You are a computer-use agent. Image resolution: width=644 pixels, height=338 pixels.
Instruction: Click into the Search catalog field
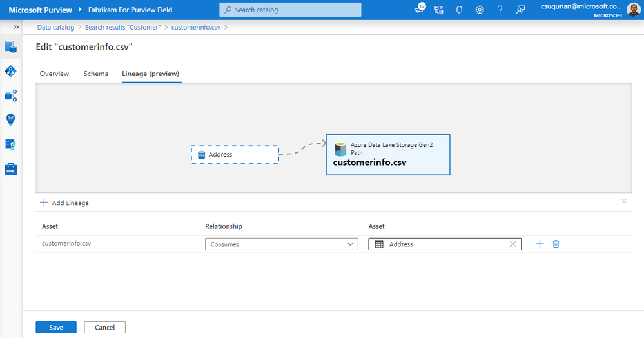(290, 10)
